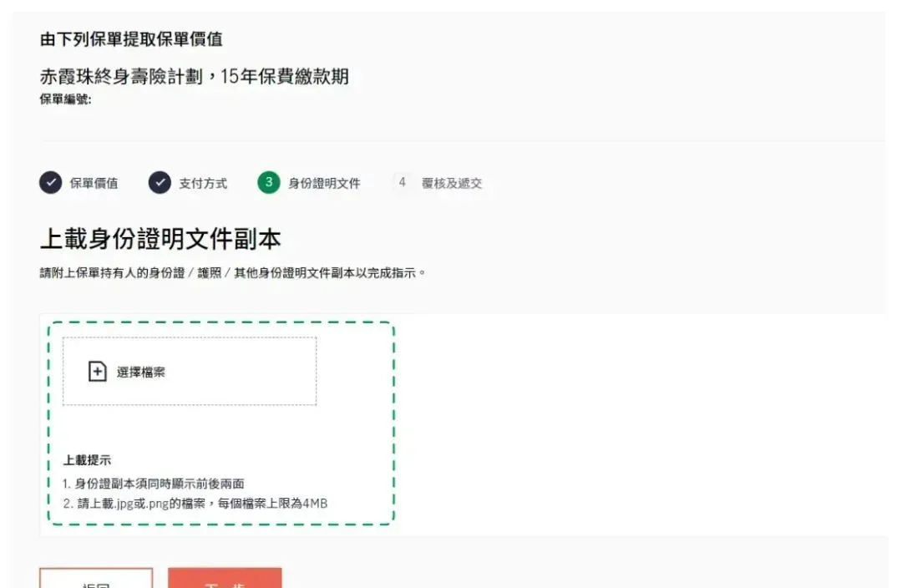Click the 選擇檔案 text to pick a file
Image resolution: width=902 pixels, height=588 pixels.
(x=141, y=372)
